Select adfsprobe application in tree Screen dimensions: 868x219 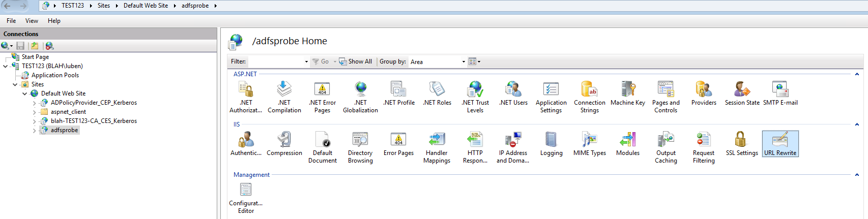coord(64,130)
